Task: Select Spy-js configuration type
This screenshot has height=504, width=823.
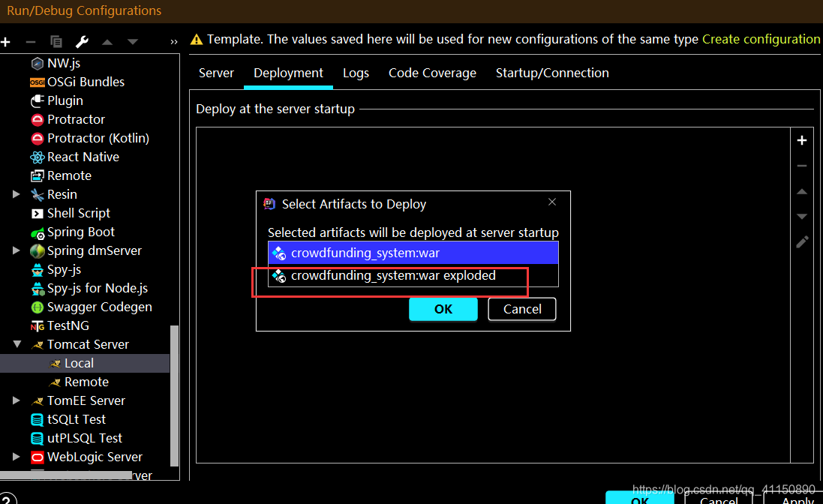Action: 56,269
